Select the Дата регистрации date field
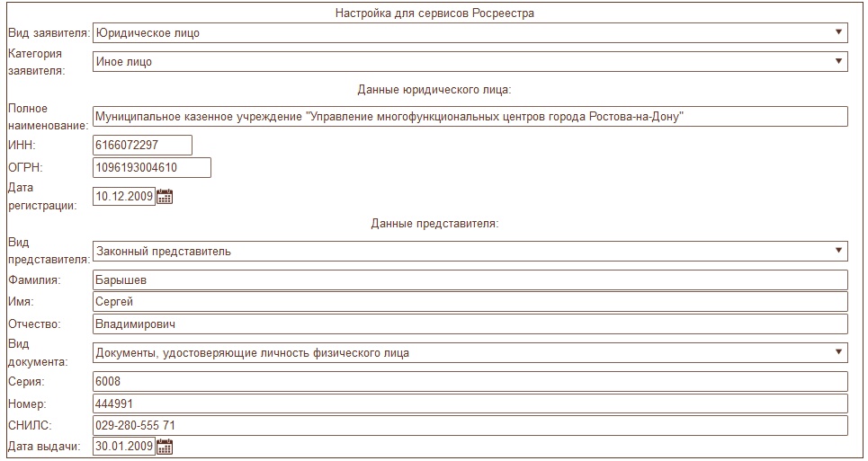Screen dimensions: 868x461 pyautogui.click(x=124, y=197)
